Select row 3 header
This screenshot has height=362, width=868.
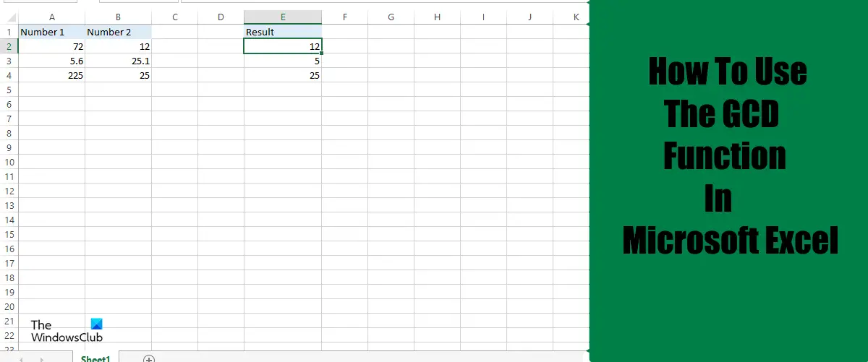point(9,61)
